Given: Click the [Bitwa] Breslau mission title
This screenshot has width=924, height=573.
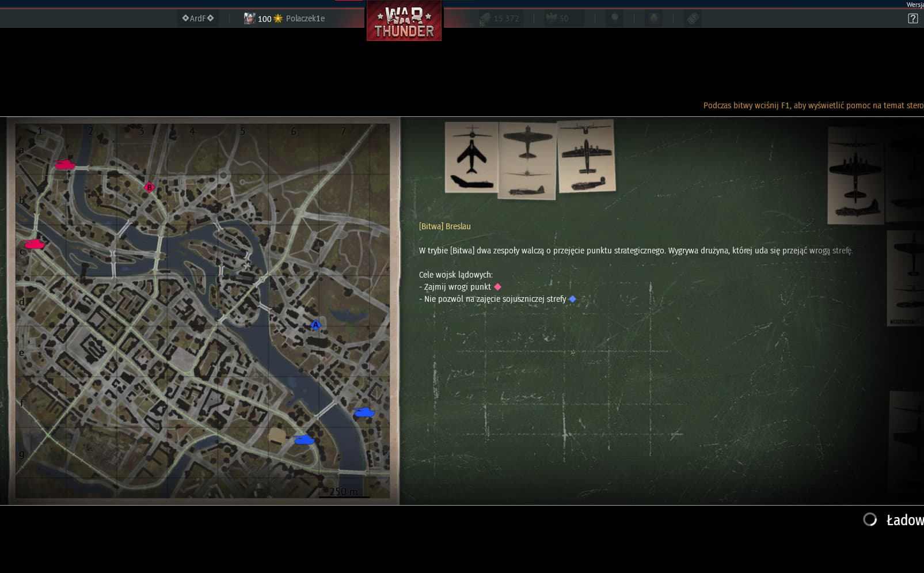Looking at the screenshot, I should coord(444,226).
